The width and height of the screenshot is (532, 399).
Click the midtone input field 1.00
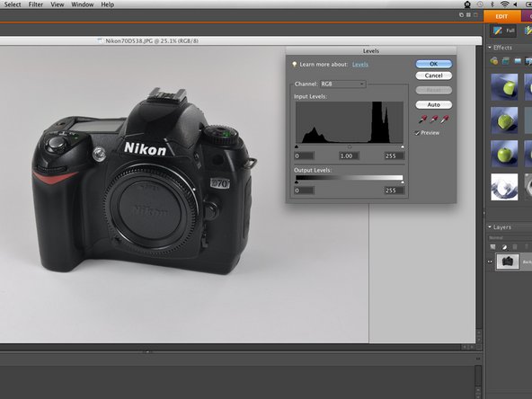[x=349, y=156]
